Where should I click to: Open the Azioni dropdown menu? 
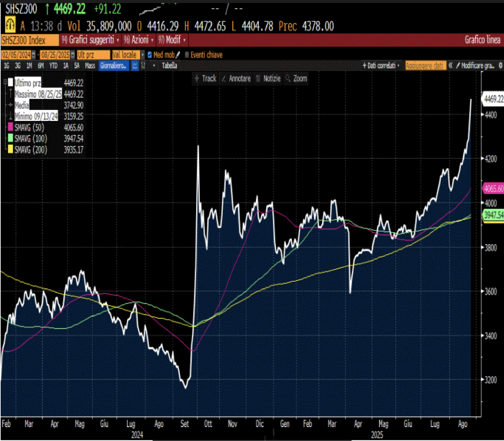[x=139, y=40]
